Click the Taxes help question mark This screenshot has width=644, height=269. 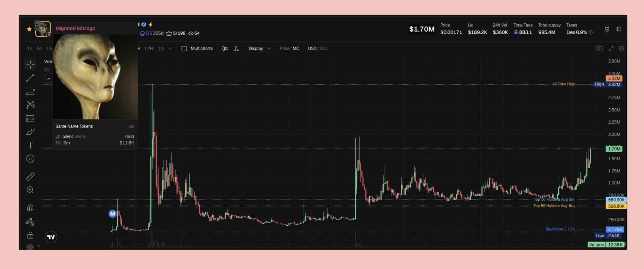[x=591, y=33]
